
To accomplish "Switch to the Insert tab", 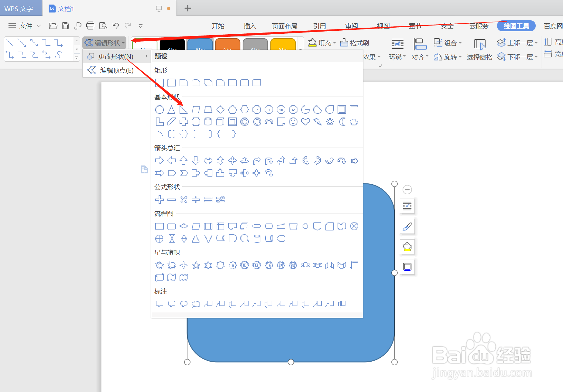I will [x=250, y=26].
